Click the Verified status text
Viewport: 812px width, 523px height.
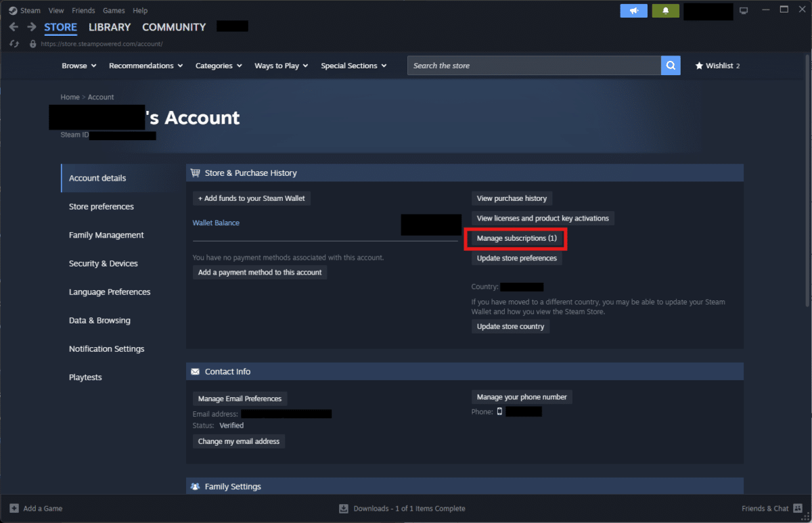(231, 426)
